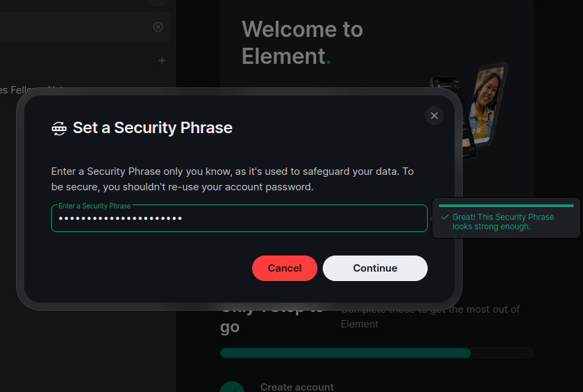Click the smiling woman phone image
The height and width of the screenshot is (392, 583).
pos(488,104)
